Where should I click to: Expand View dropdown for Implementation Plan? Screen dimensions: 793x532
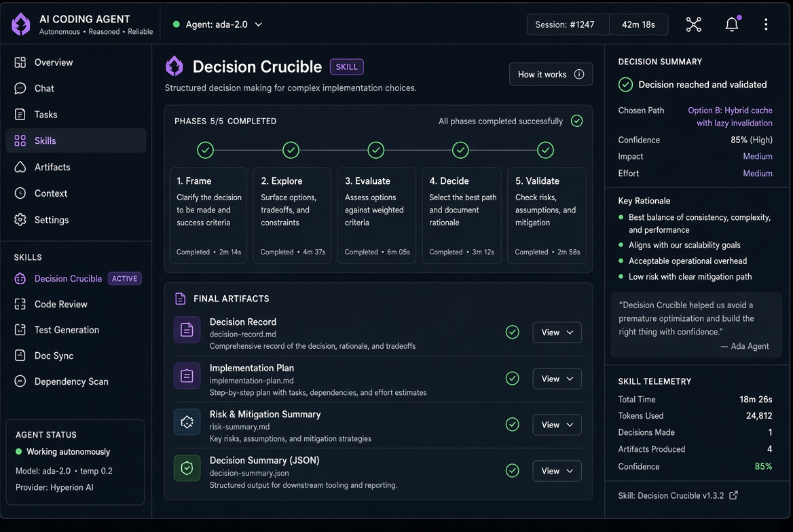coord(557,379)
